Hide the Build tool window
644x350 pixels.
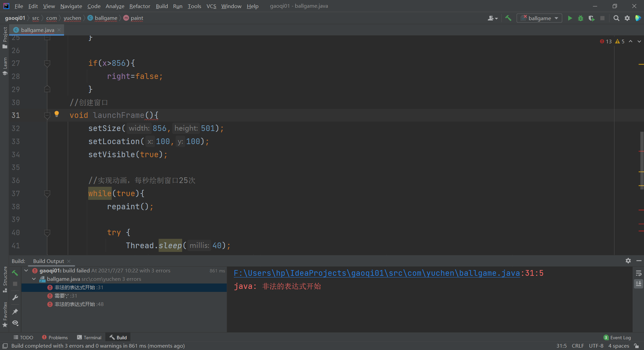tap(639, 261)
